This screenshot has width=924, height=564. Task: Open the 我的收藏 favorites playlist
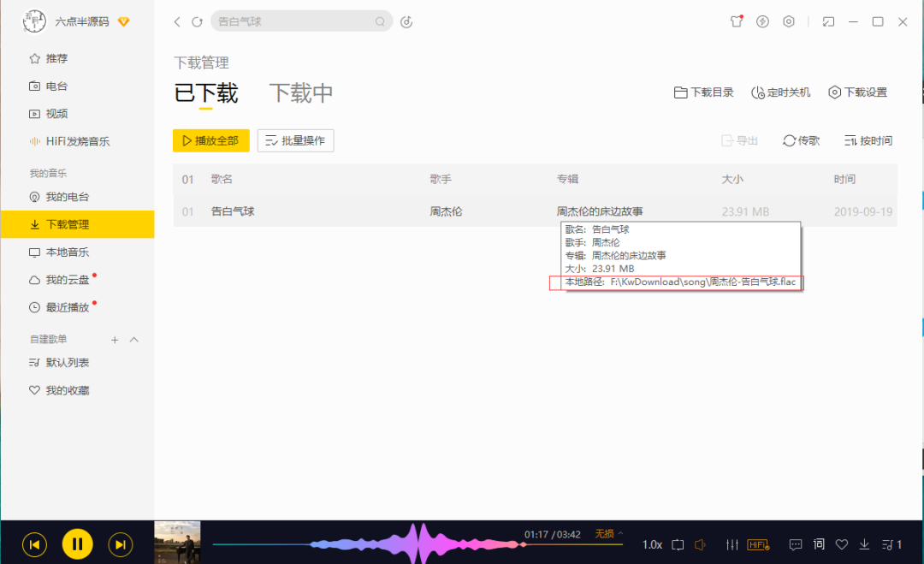point(60,390)
